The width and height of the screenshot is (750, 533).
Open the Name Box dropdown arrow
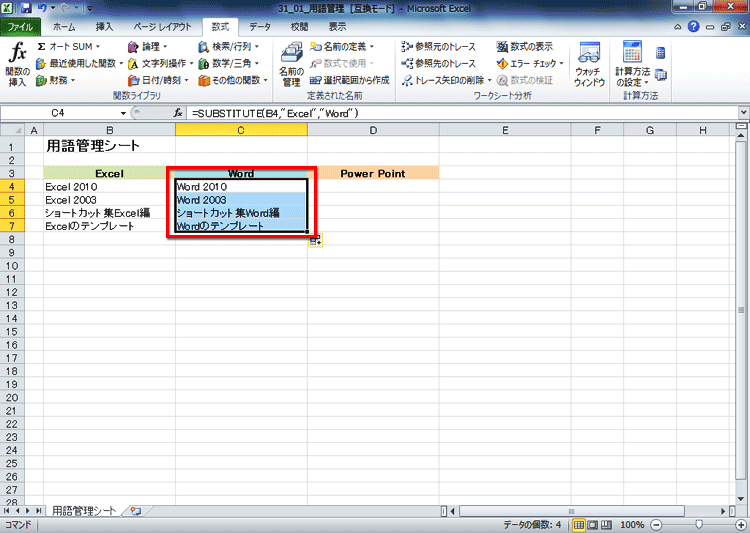(123, 113)
